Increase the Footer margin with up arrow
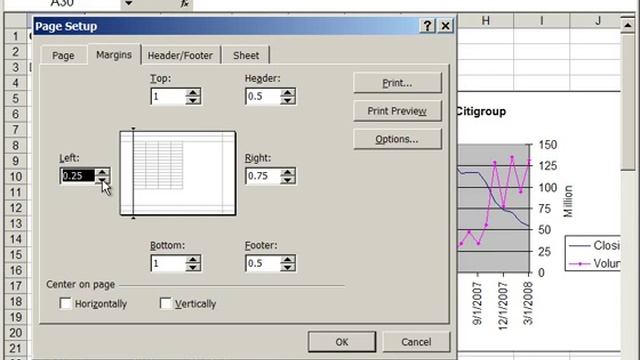Viewport: 640px width, 360px height. 287,259
